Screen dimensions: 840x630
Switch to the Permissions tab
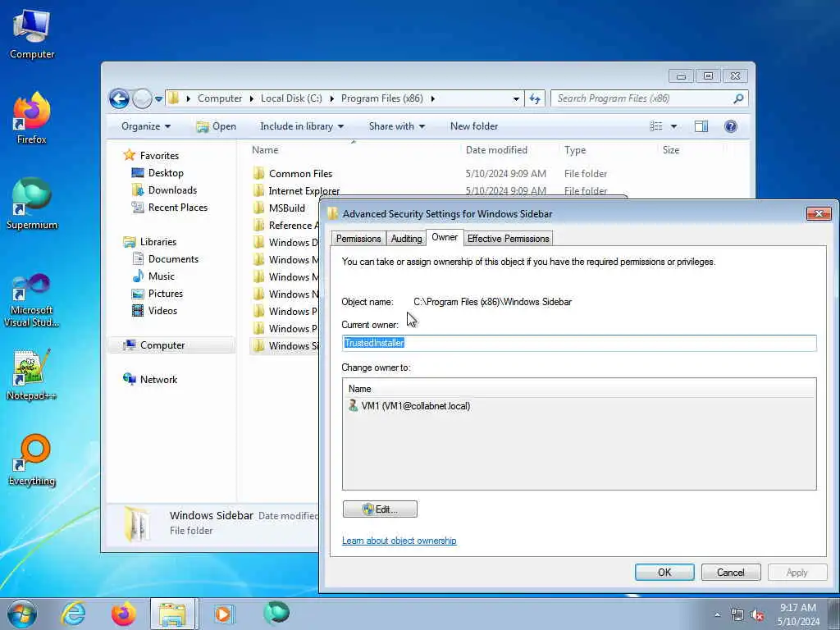(358, 239)
